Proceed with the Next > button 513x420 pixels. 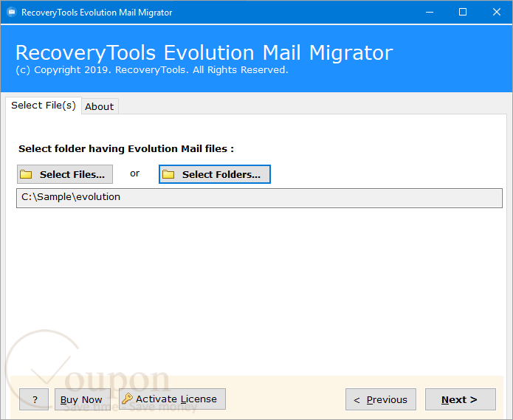pyautogui.click(x=461, y=399)
